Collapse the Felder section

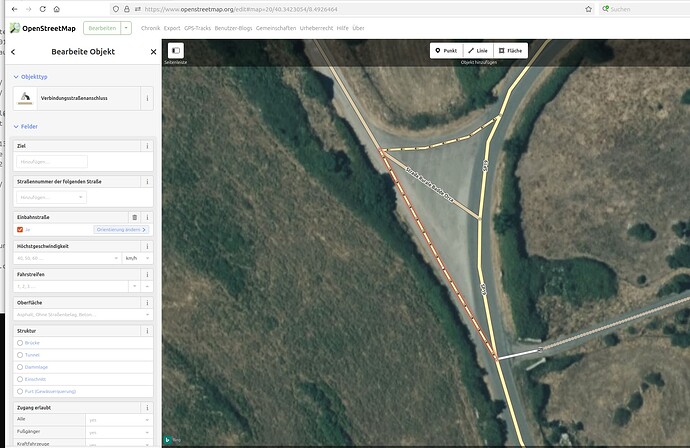(x=26, y=126)
